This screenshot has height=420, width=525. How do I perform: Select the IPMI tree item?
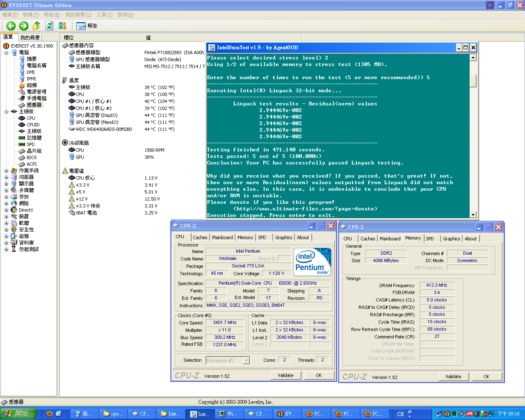[x=31, y=79]
